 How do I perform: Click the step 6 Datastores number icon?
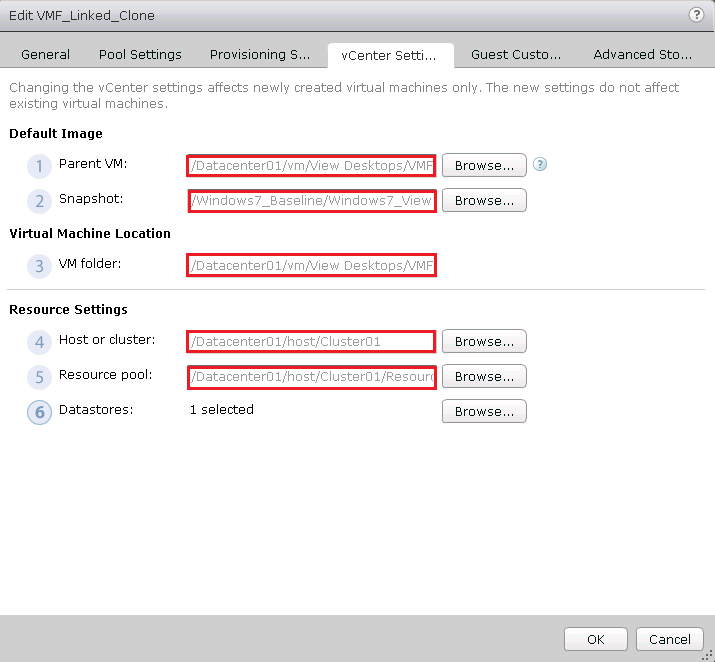click(x=40, y=412)
